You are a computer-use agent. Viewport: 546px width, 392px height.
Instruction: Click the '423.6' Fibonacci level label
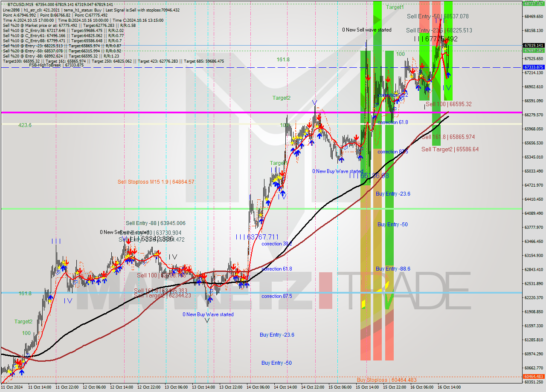(25, 125)
